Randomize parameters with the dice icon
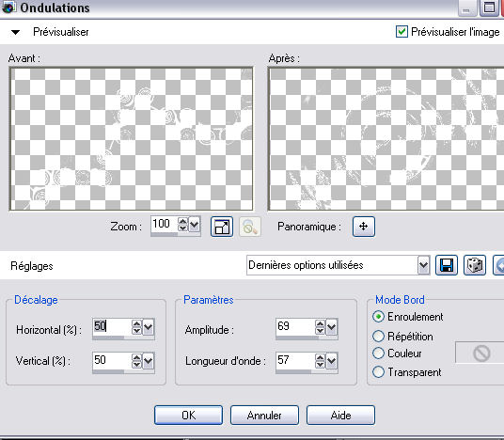The height and width of the screenshot is (440, 504). tap(475, 265)
